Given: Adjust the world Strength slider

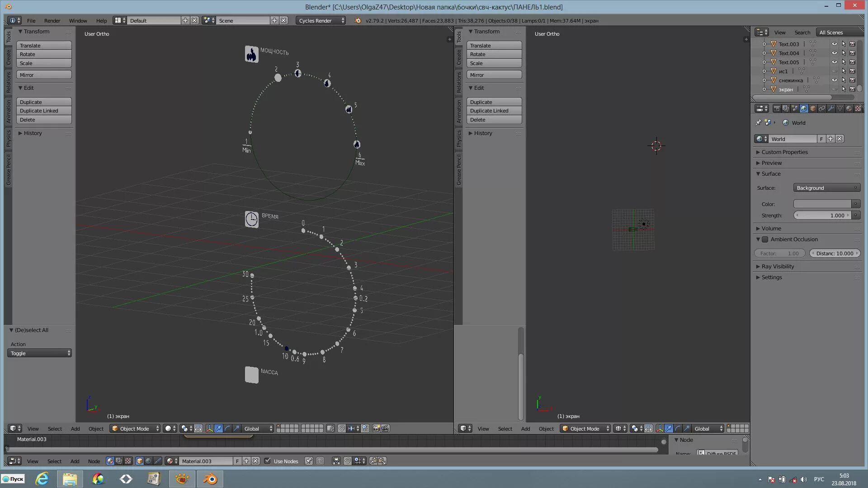Looking at the screenshot, I should (x=822, y=216).
